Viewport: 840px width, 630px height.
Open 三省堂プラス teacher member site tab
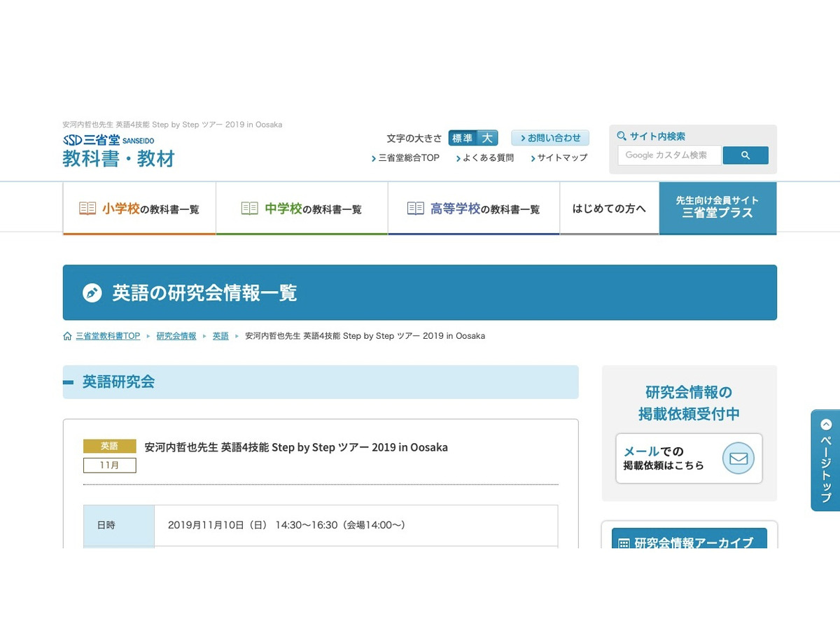(717, 207)
